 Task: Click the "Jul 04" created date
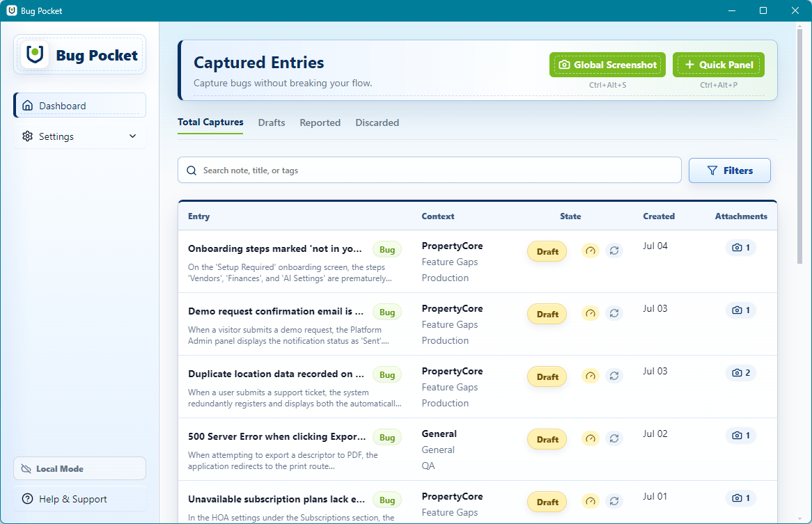click(655, 246)
